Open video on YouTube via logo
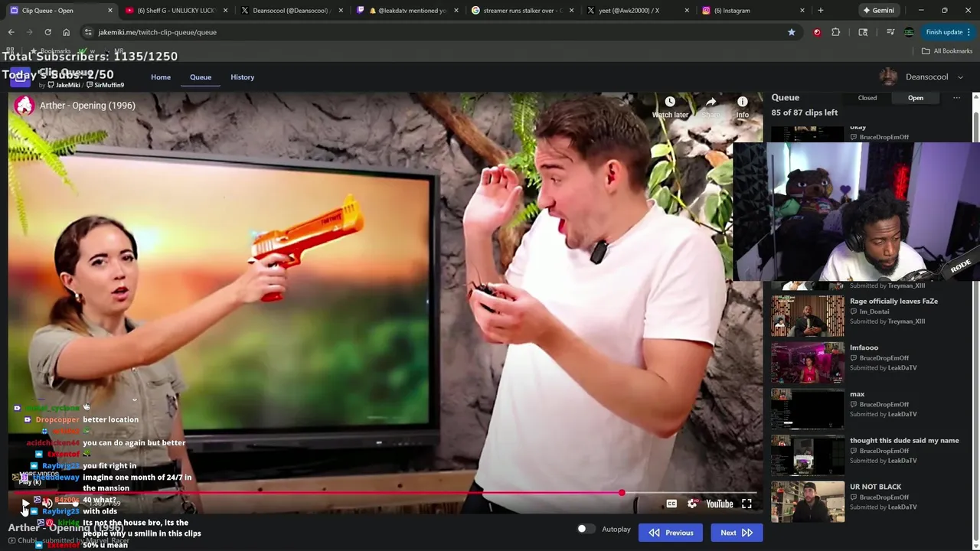The height and width of the screenshot is (551, 980). pos(720,504)
